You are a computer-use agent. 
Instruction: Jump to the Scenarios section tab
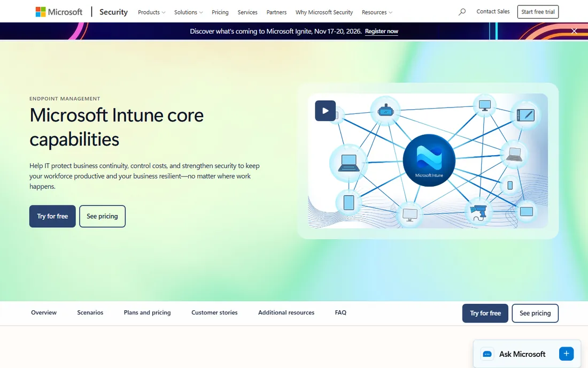click(x=90, y=312)
